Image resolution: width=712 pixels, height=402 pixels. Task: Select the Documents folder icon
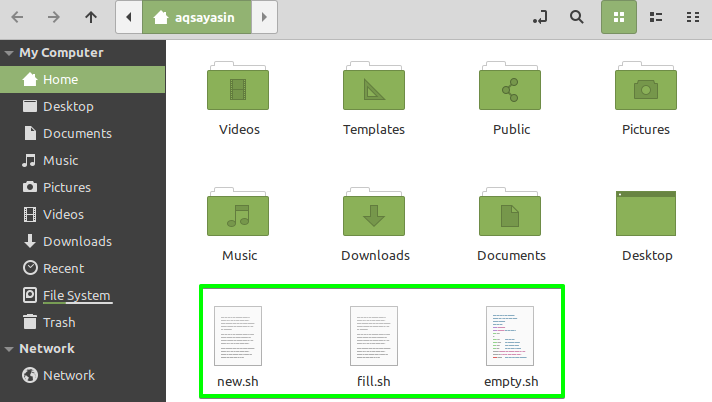[510, 212]
